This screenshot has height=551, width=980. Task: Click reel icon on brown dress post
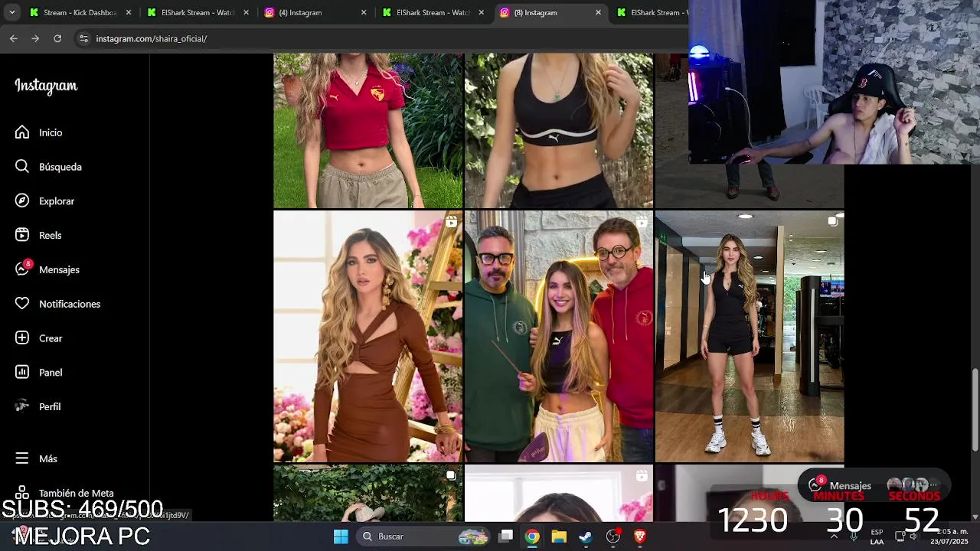click(x=451, y=222)
